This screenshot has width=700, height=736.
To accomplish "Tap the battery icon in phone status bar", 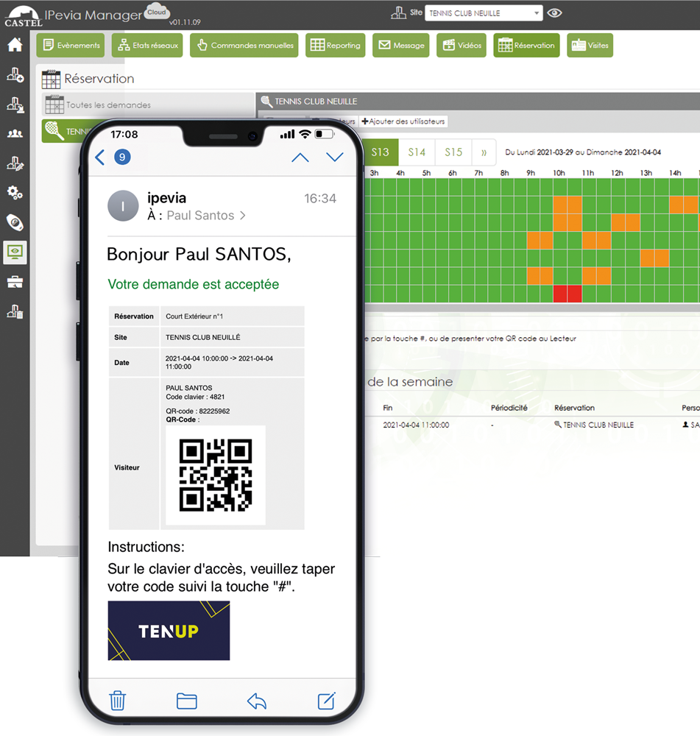I will pos(325,134).
